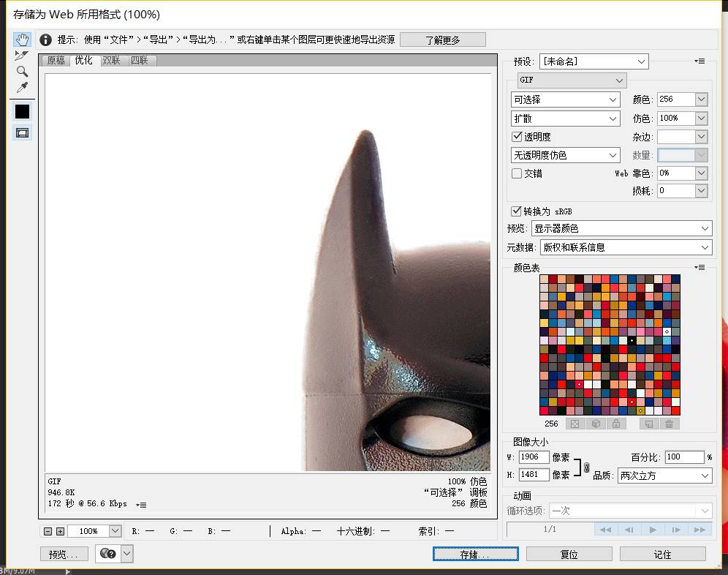Click the chain link constrain proportions icon

click(x=586, y=467)
